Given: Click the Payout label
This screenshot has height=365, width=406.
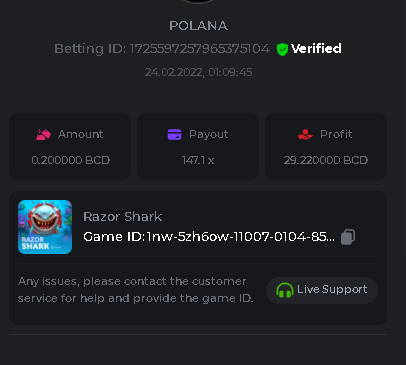Looking at the screenshot, I should coord(209,134).
